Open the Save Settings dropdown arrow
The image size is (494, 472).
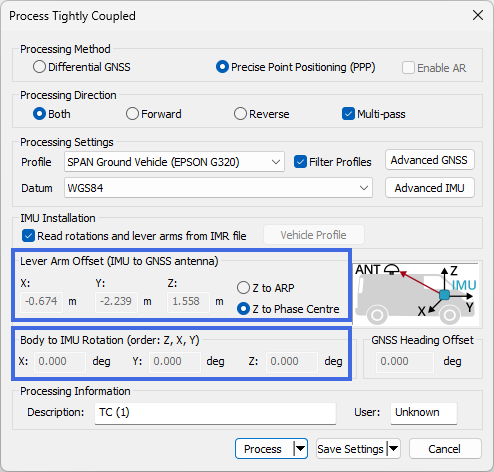pos(393,449)
